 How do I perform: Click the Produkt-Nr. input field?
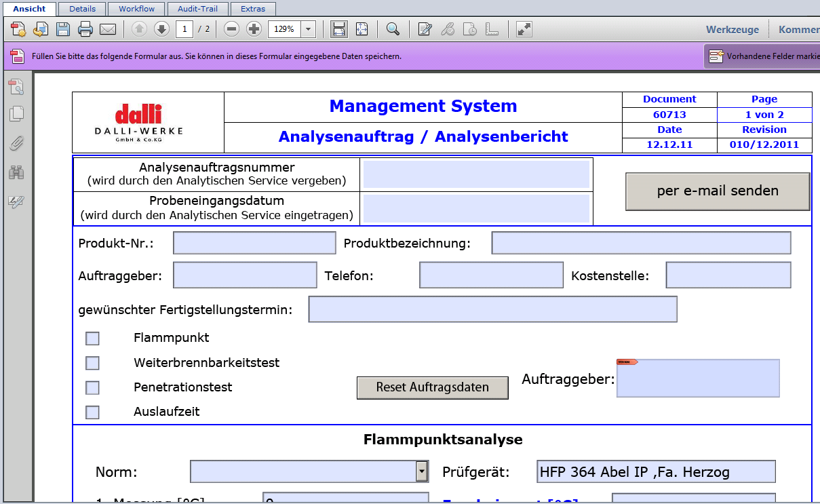(254, 243)
